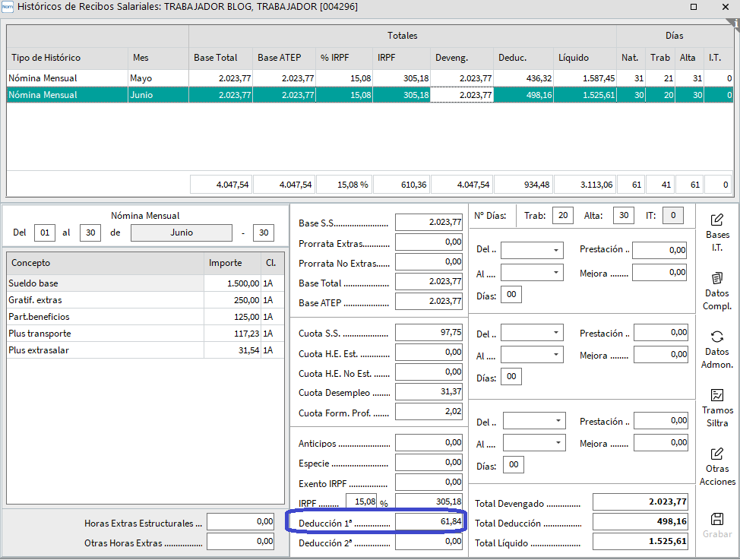This screenshot has height=560, width=740.
Task: Select the Mayo Nómina Mensual row
Action: (x=370, y=78)
